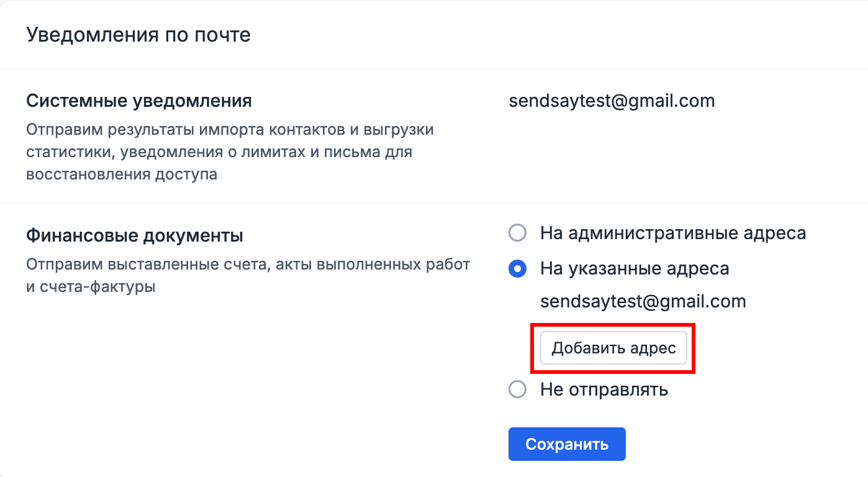868x477 pixels.
Task: Click the invoices description under 'Финансовые документы'
Action: (248, 275)
